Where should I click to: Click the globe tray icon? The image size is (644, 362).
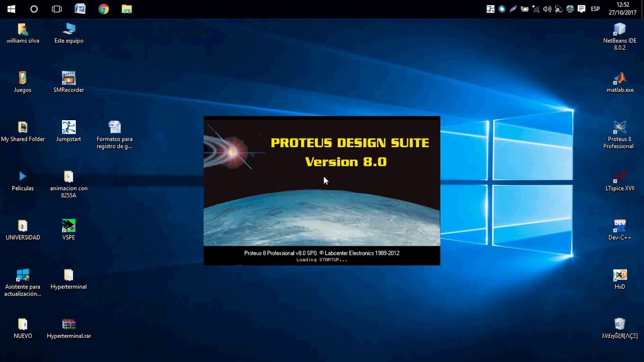pyautogui.click(x=570, y=9)
